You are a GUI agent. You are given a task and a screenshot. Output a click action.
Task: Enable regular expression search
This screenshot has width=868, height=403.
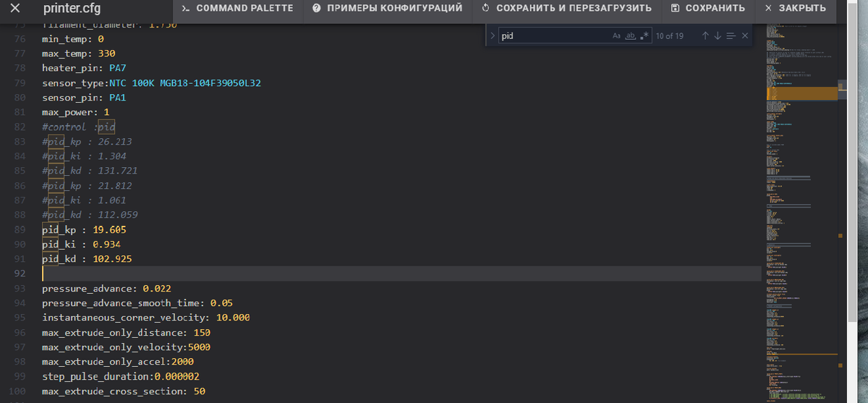[644, 35]
